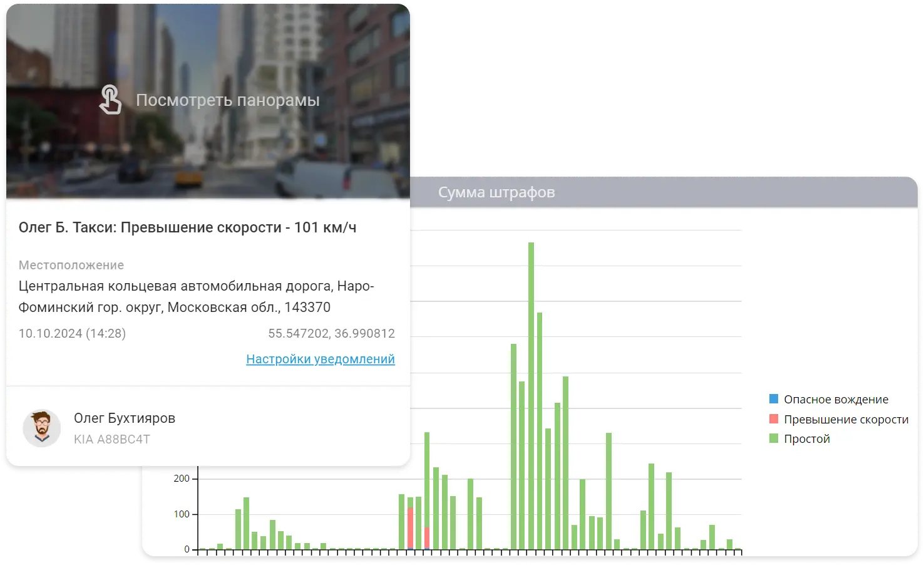924x565 pixels.
Task: Select the "Сумма штрафов" chart header
Action: click(x=496, y=192)
